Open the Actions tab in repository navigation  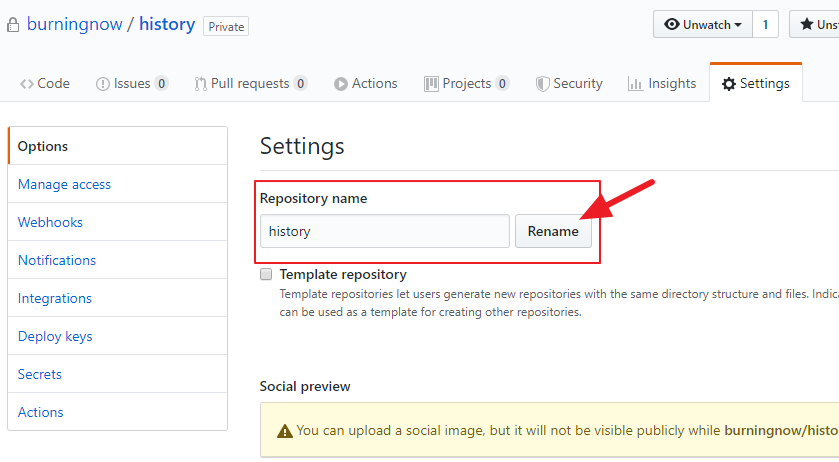point(366,84)
